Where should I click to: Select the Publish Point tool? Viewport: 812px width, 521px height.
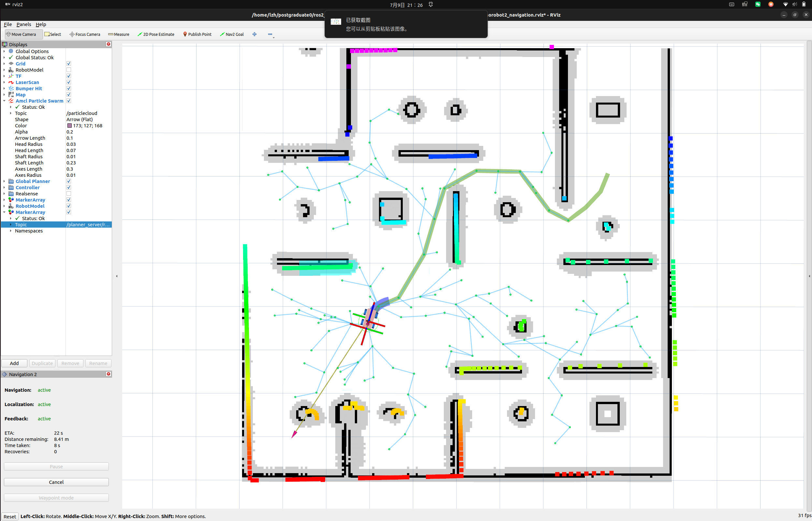[197, 34]
